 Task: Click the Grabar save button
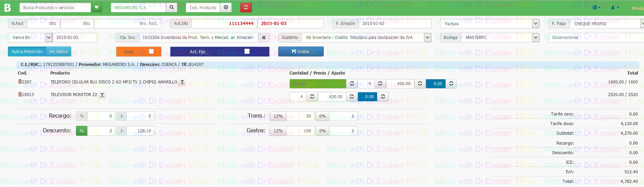300,52
